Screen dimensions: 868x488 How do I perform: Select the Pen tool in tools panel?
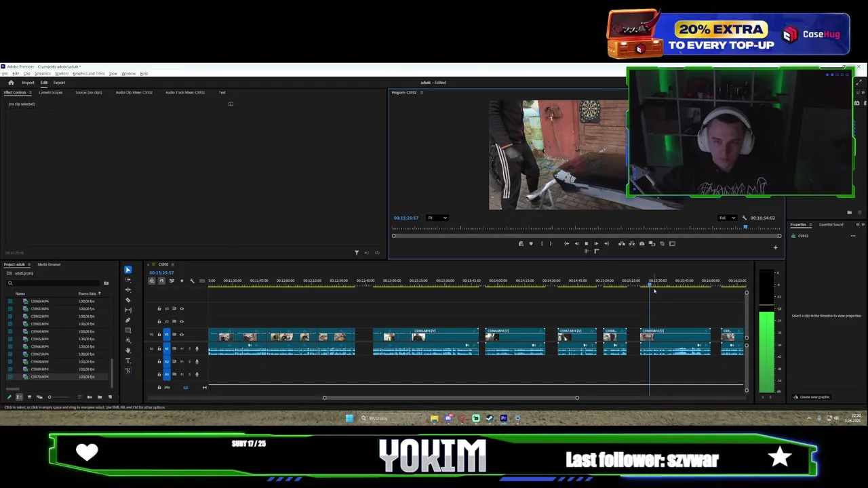(x=128, y=320)
